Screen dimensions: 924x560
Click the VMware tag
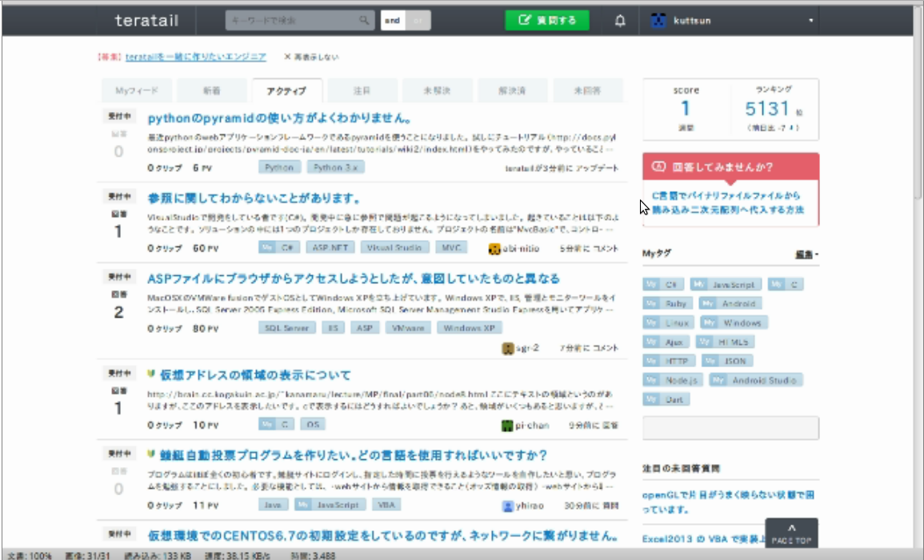point(408,328)
